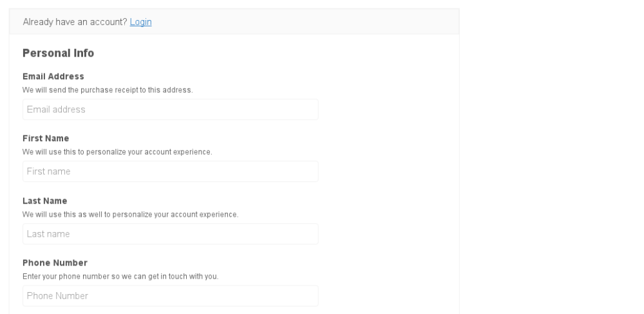Click the purchase receipt hint under Email Address
Screen dimensions: 644x314
[108, 90]
